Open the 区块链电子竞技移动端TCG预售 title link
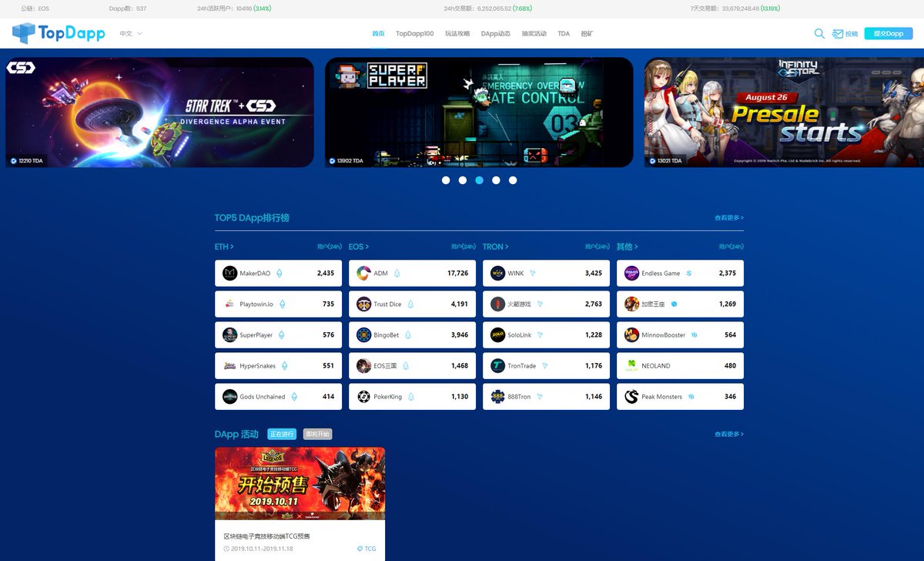 [x=267, y=536]
